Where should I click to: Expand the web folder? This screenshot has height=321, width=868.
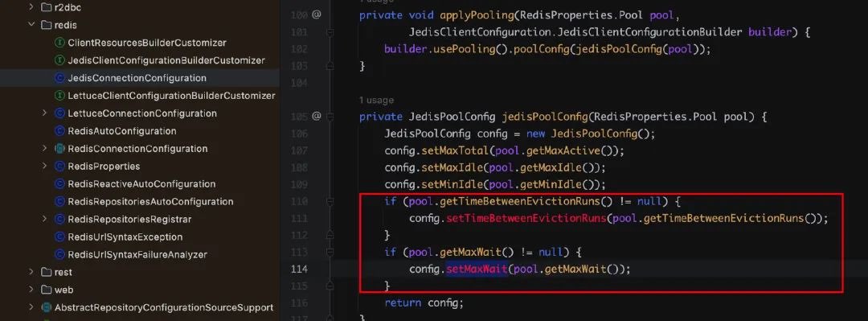pos(31,290)
